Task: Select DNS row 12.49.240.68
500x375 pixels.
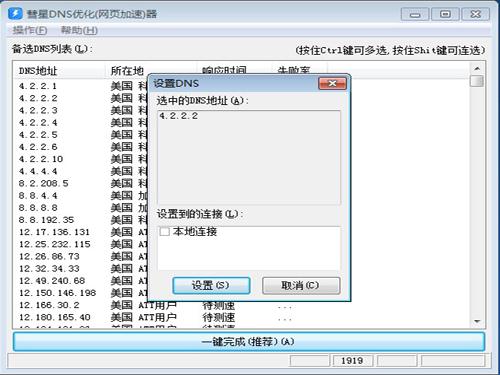Action: tap(52, 281)
